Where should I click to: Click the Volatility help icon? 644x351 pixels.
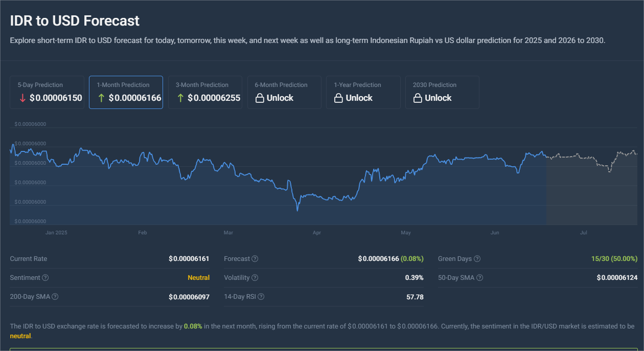(x=255, y=278)
